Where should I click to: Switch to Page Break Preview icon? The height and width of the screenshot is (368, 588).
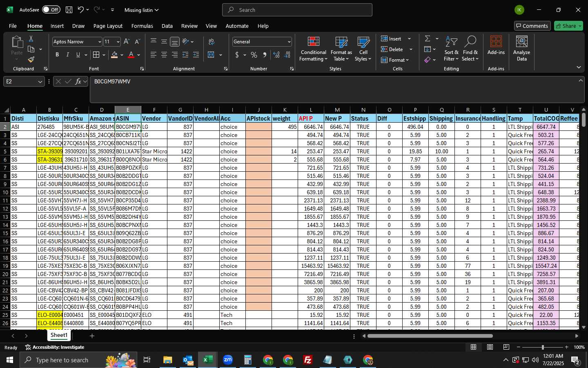(x=506, y=347)
